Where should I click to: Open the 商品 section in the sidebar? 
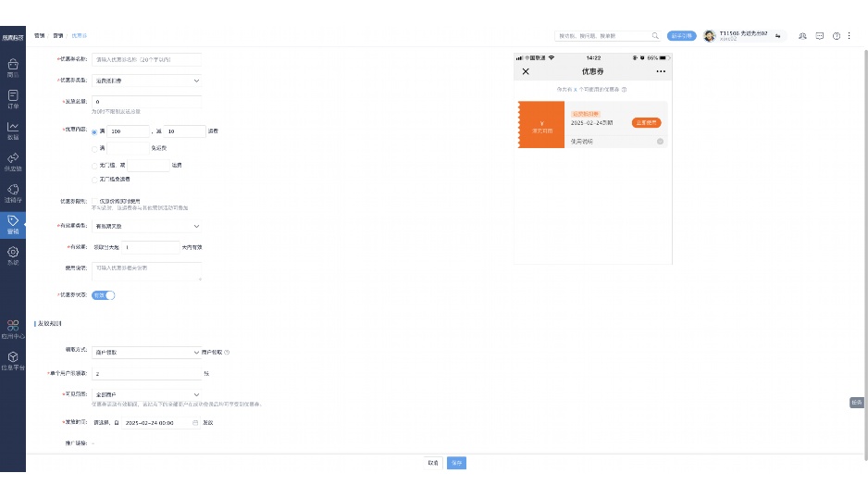(x=13, y=68)
